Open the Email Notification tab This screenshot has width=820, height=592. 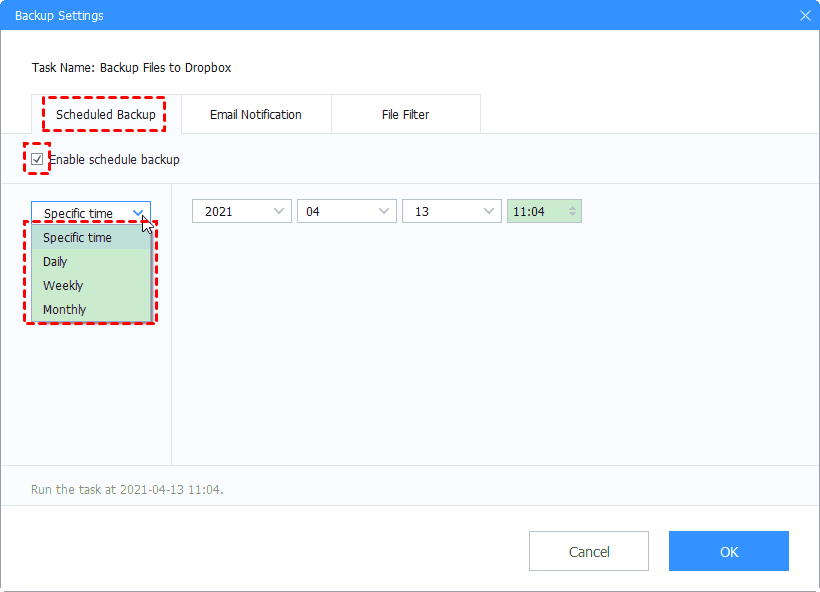click(256, 115)
